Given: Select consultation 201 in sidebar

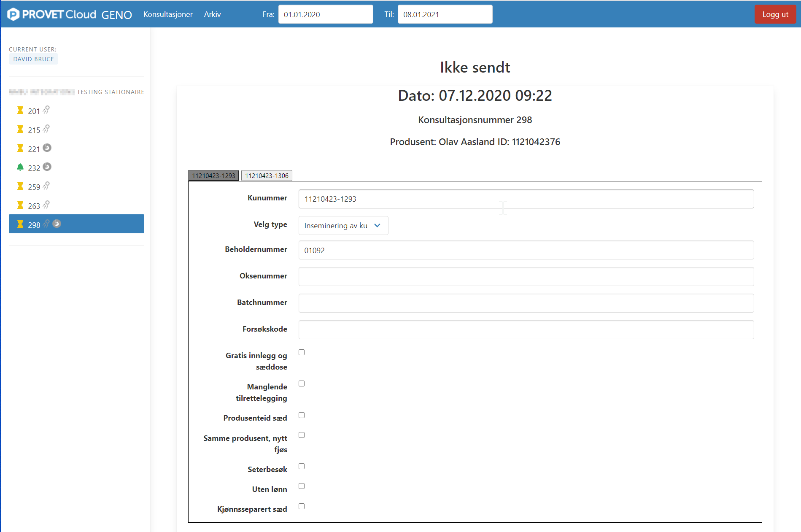Looking at the screenshot, I should [x=76, y=111].
